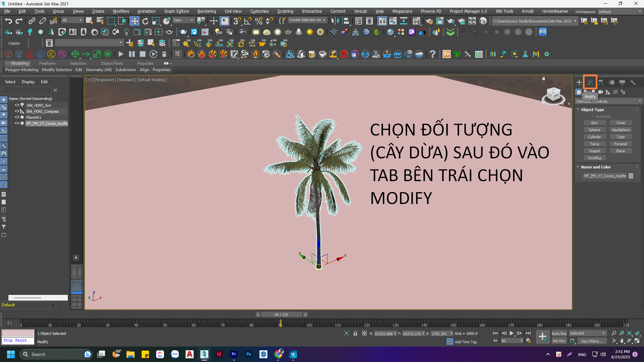Toggle visibility of SiNi_HDRI_Sun
Screen dimensions: 644x362
(x=17, y=105)
